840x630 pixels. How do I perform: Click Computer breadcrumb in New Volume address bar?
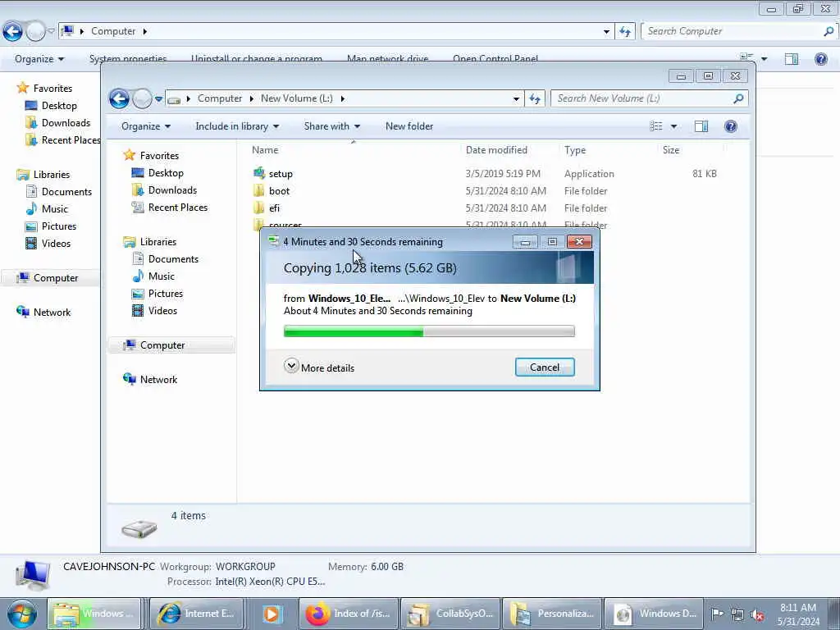click(220, 98)
